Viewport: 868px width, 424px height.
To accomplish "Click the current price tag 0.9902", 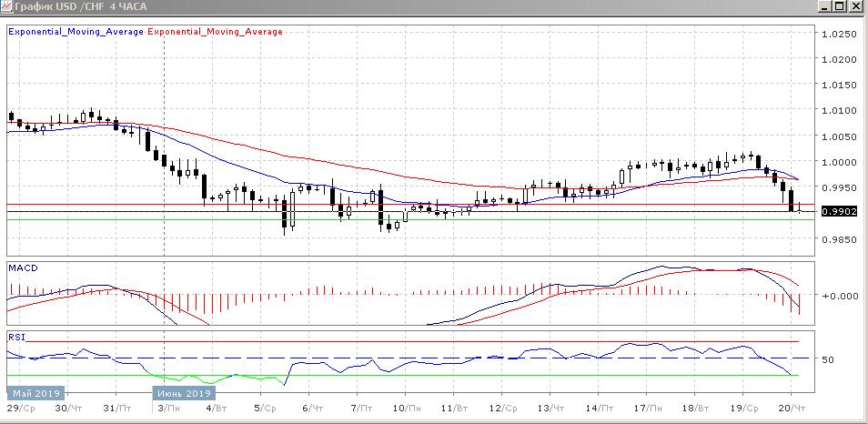I will click(838, 211).
